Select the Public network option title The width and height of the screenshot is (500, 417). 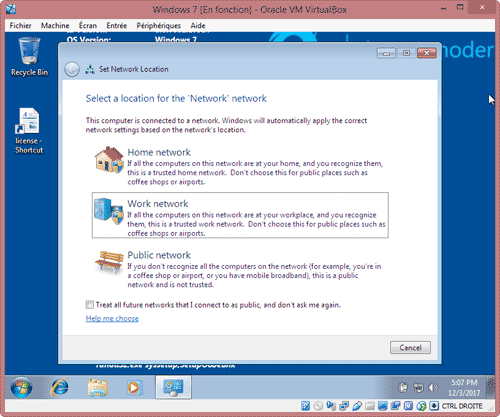click(x=159, y=255)
